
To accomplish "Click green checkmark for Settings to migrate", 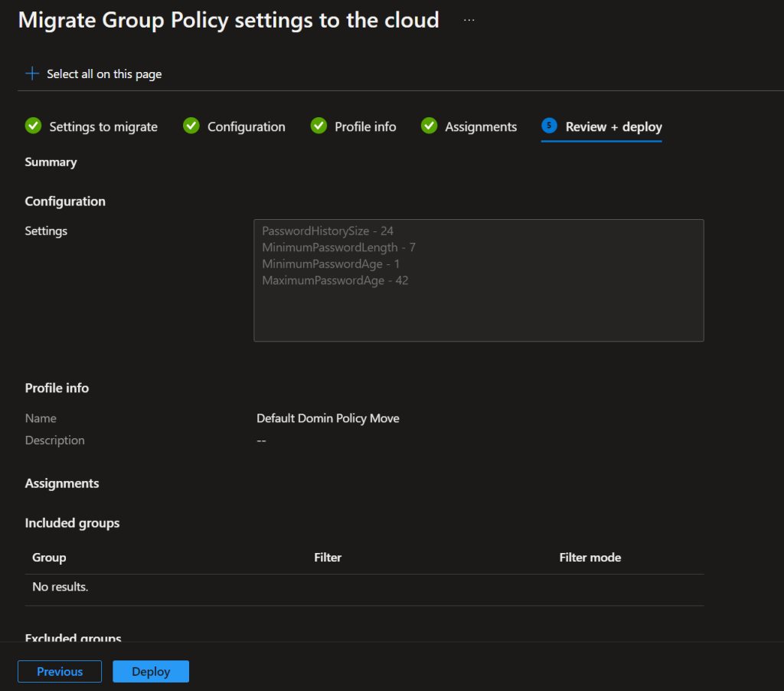I will click(x=33, y=126).
